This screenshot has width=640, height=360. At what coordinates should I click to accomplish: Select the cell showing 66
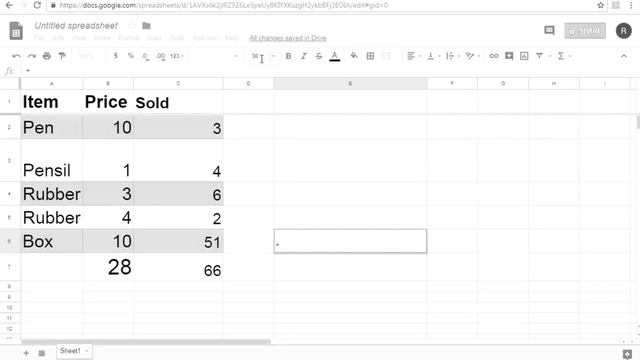tap(178, 267)
